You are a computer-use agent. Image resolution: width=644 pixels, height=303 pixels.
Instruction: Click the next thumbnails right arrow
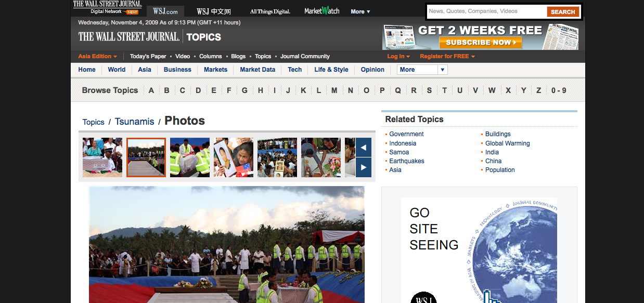pos(364,167)
